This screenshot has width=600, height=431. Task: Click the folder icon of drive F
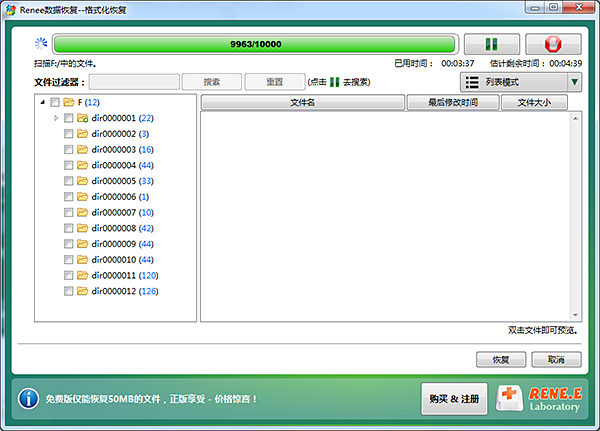[69, 102]
